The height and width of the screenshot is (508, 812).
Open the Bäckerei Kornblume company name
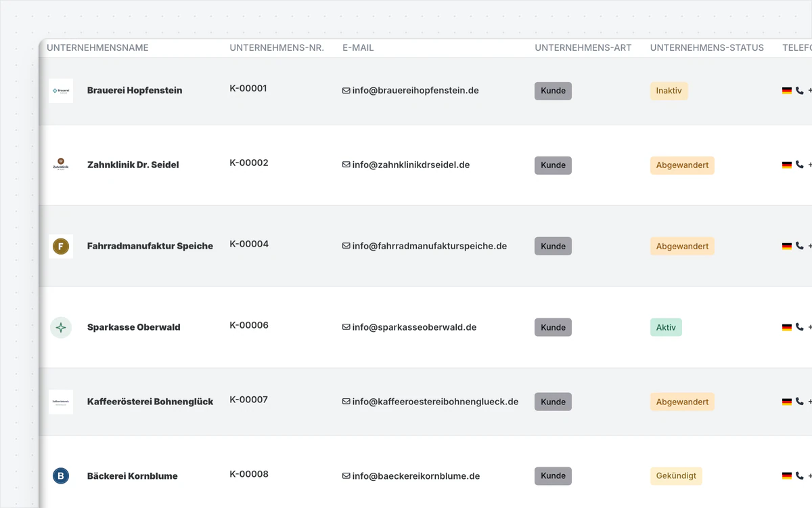click(133, 476)
